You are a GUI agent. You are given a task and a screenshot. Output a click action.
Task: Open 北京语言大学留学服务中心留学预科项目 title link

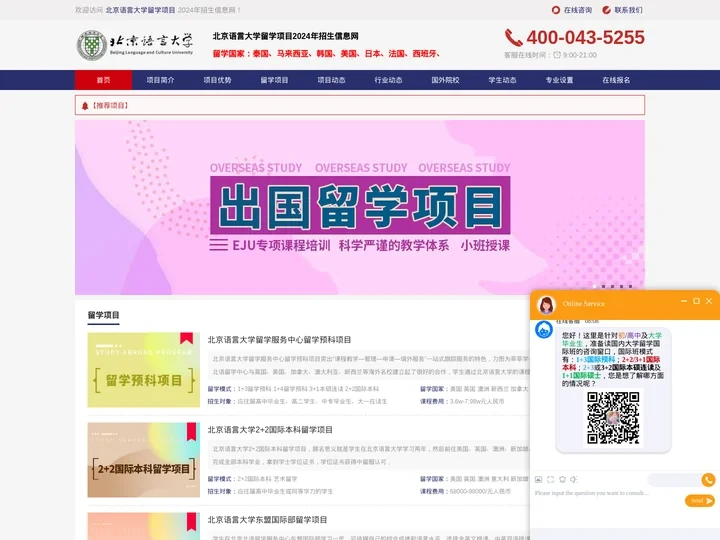(x=279, y=340)
